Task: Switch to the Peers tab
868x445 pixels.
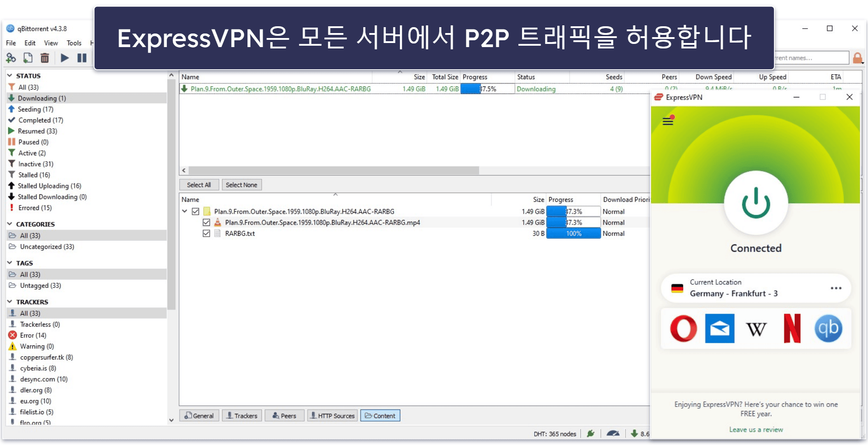Action: pos(285,416)
